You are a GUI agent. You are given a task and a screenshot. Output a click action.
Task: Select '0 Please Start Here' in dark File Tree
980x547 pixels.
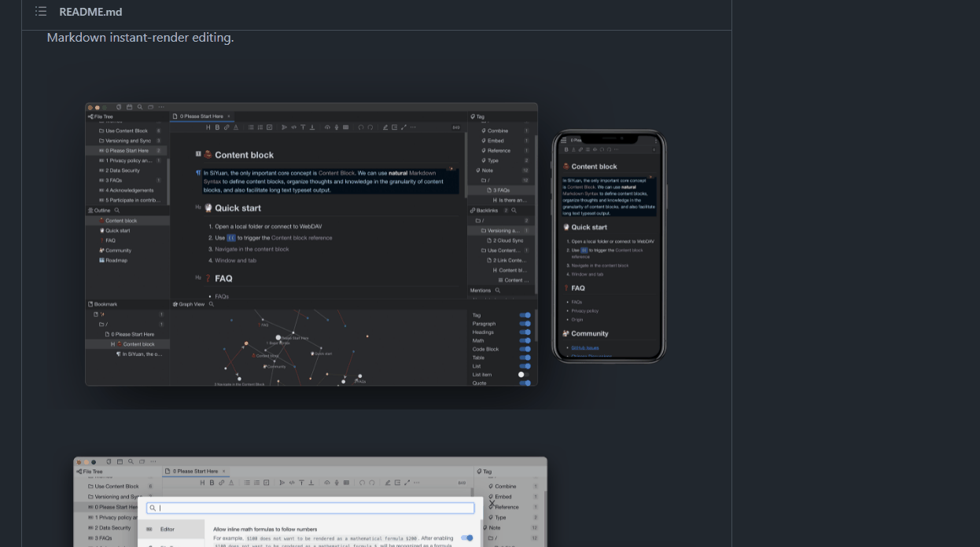[127, 151]
